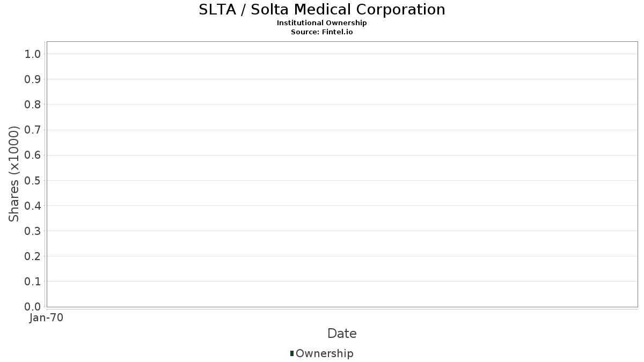
Task: Open the Source: Fintel.io link text
Action: point(322,32)
